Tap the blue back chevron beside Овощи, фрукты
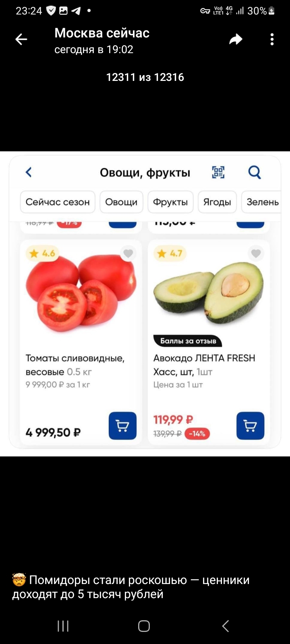 point(29,172)
